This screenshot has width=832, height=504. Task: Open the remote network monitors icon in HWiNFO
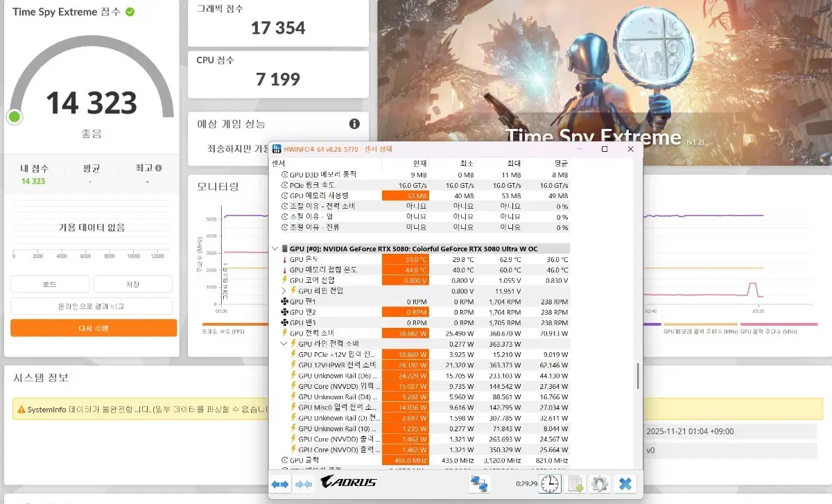478,483
